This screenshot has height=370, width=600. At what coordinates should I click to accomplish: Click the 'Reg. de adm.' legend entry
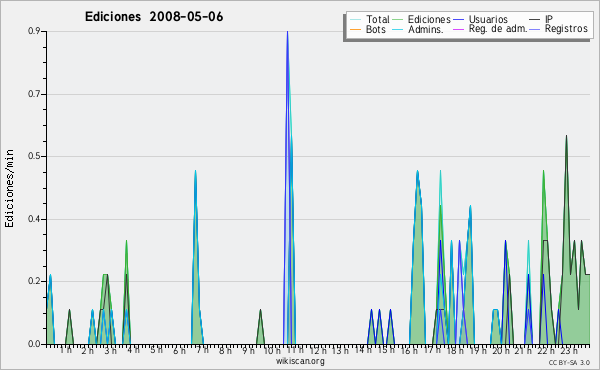click(498, 29)
